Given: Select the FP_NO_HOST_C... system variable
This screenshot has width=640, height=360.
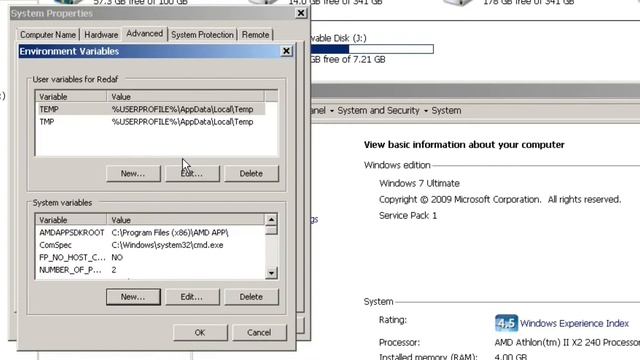Looking at the screenshot, I should pos(151,257).
